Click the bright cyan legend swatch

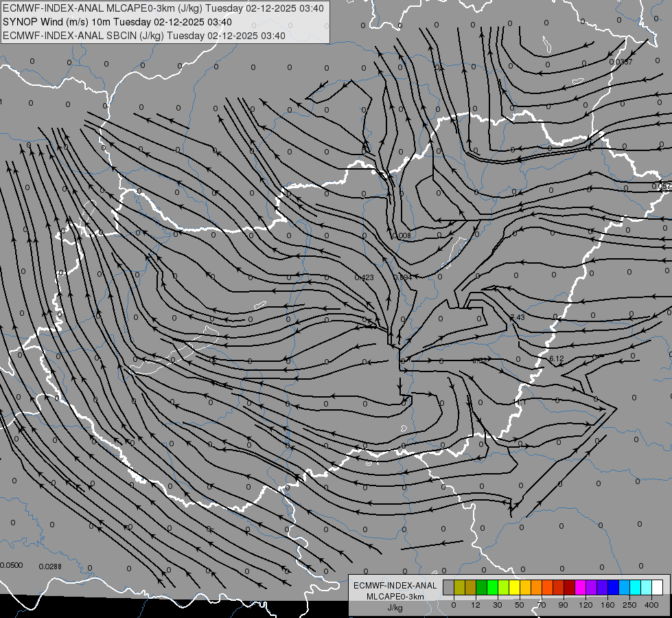[x=636, y=587]
